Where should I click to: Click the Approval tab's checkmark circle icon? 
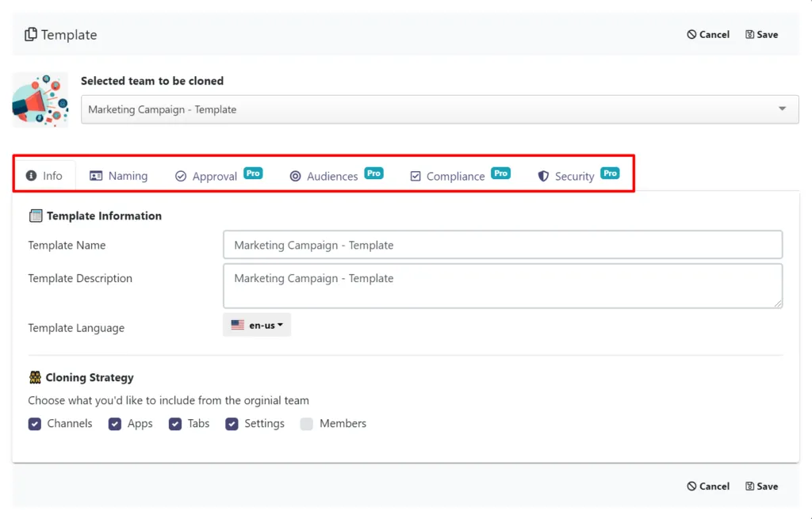[x=181, y=177]
